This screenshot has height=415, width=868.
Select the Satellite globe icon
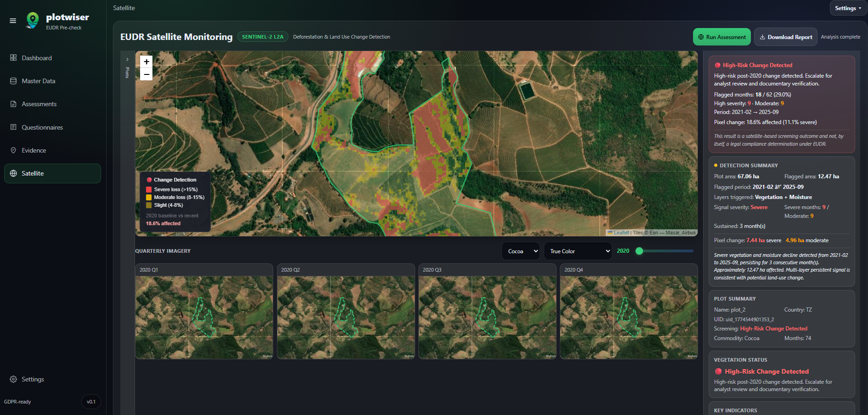[x=13, y=173]
